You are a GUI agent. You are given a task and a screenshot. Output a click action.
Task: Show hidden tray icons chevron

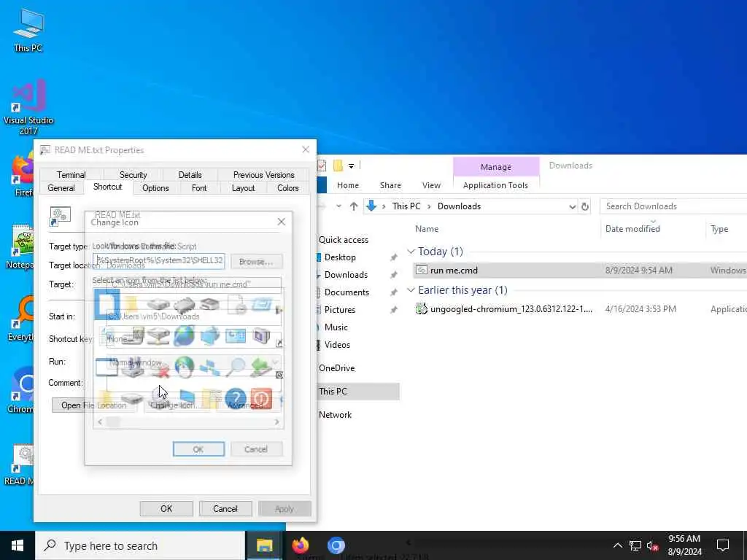(617, 545)
